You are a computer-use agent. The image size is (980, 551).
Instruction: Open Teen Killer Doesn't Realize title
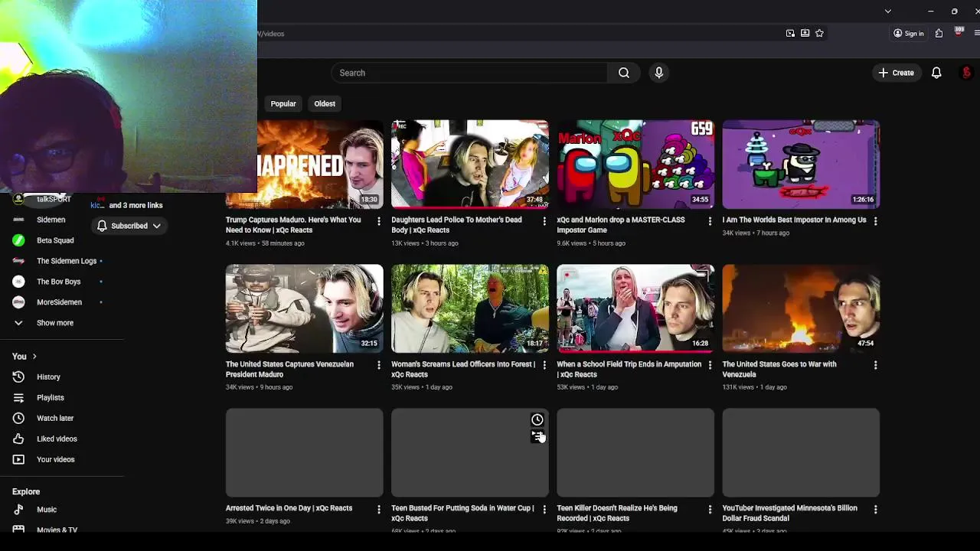(617, 513)
